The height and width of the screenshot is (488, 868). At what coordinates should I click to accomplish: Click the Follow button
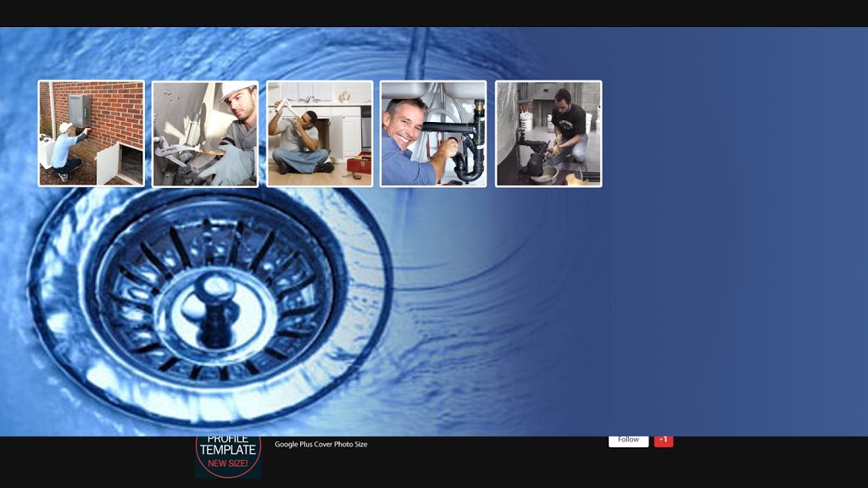628,441
